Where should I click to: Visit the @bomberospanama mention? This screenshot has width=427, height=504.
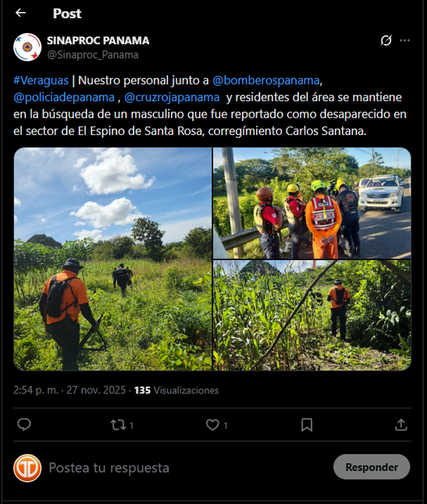click(x=266, y=80)
